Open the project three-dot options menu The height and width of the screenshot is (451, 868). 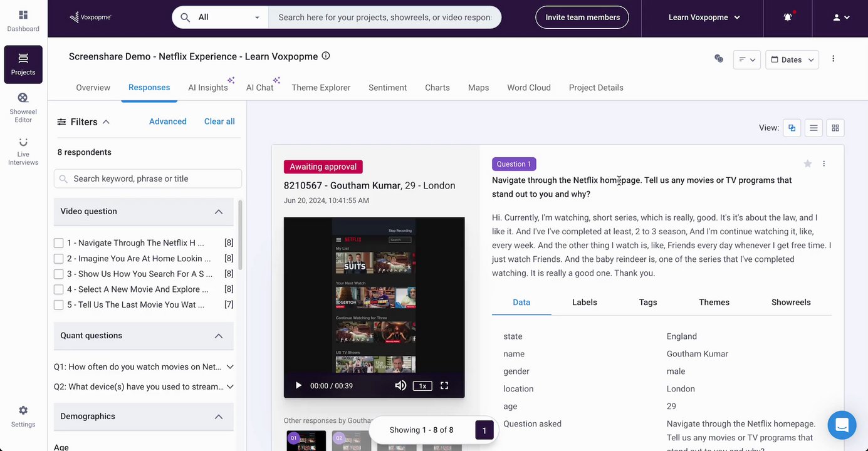(833, 59)
